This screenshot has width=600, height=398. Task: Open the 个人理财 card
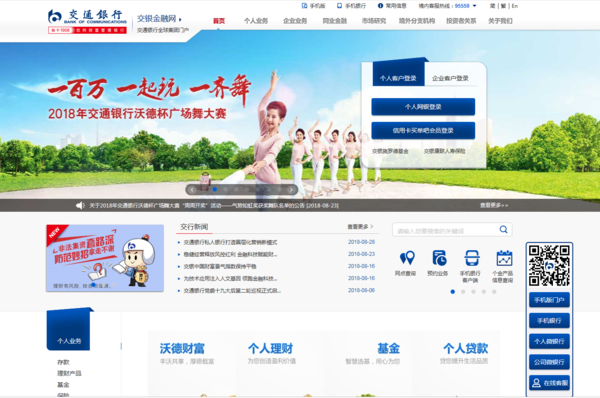click(x=280, y=363)
